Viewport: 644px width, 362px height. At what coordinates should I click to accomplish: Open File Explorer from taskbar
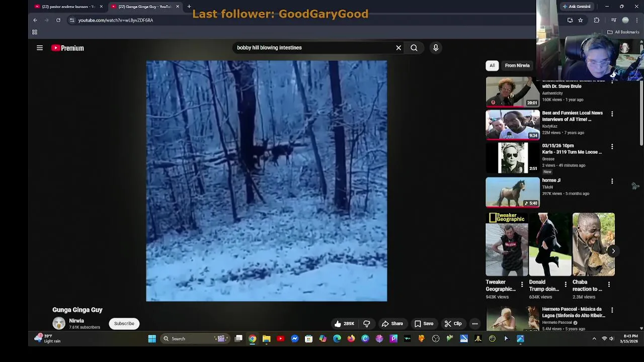pyautogui.click(x=267, y=339)
